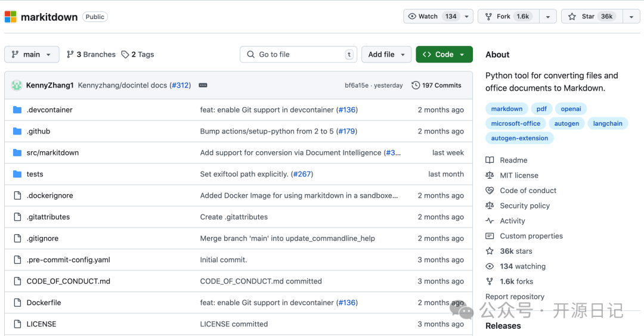Image resolution: width=644 pixels, height=336 pixels.
Task: Open the Activity link
Action: (x=513, y=220)
